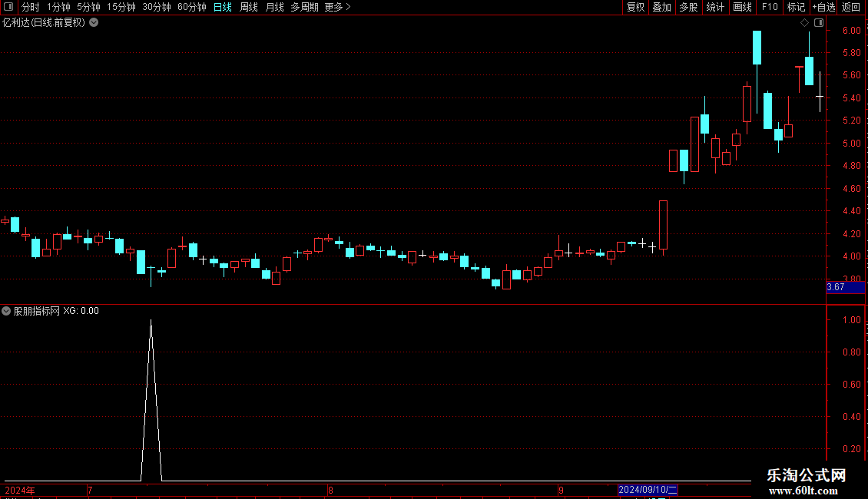Screen dimensions: 868x499
Task: Open the 画线 drawing tools
Action: pos(742,7)
